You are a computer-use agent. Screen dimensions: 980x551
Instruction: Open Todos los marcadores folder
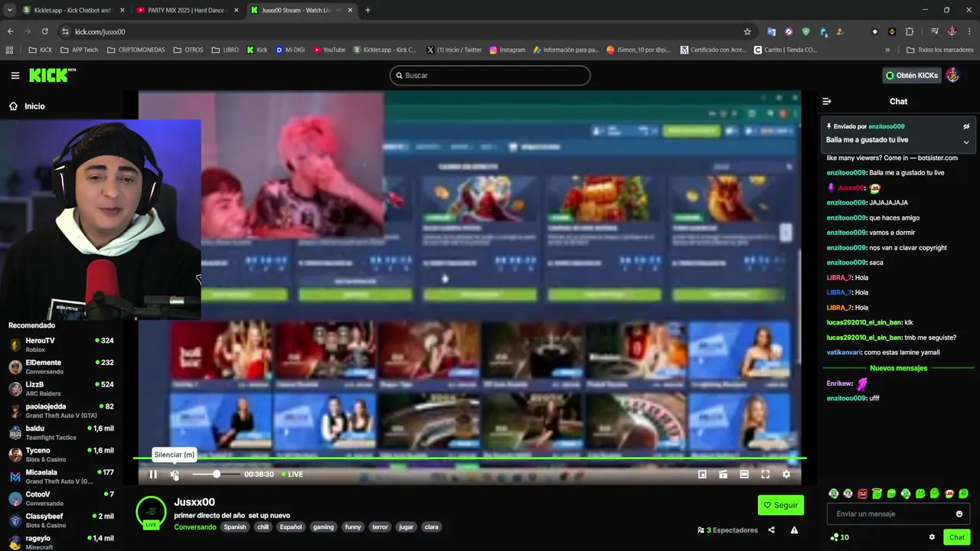[939, 50]
